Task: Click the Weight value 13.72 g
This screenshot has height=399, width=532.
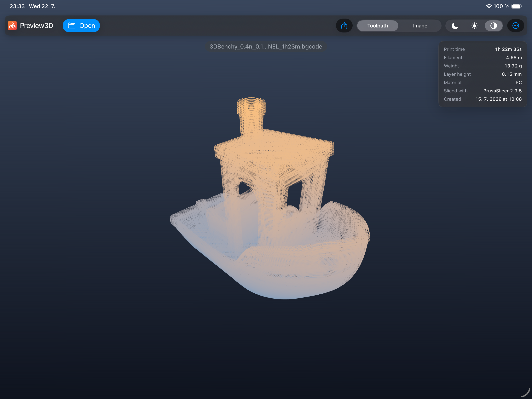Action: point(513,66)
